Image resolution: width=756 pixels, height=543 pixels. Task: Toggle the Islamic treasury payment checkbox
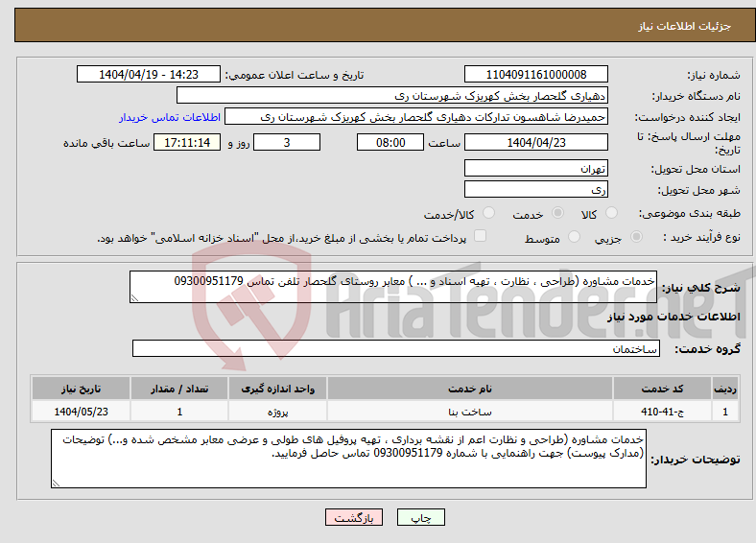pyautogui.click(x=481, y=236)
